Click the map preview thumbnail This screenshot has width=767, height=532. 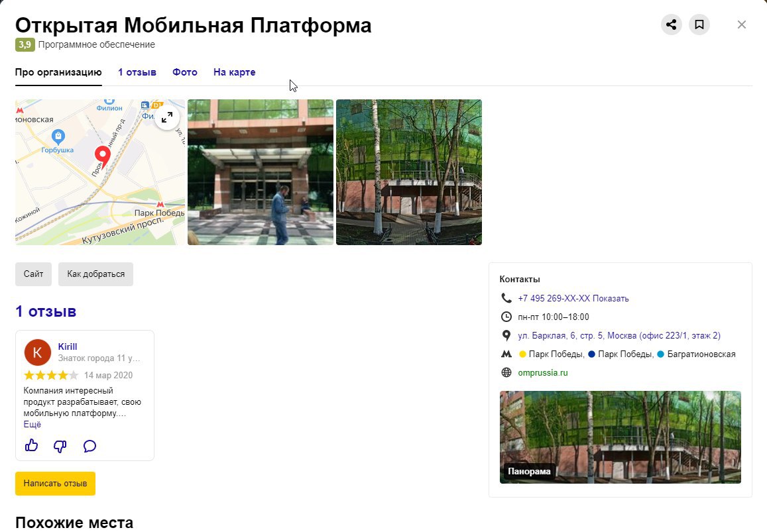[100, 172]
